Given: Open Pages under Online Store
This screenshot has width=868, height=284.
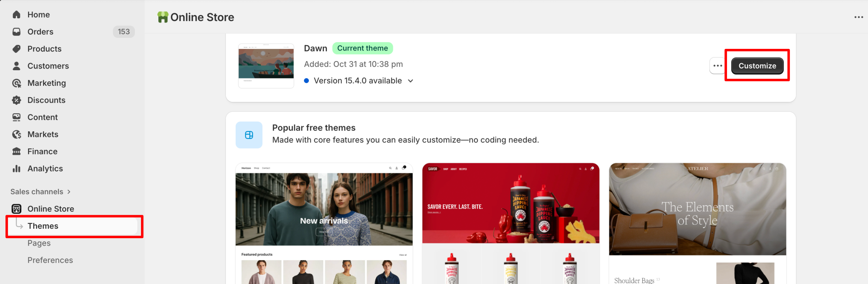Looking at the screenshot, I should tap(39, 243).
